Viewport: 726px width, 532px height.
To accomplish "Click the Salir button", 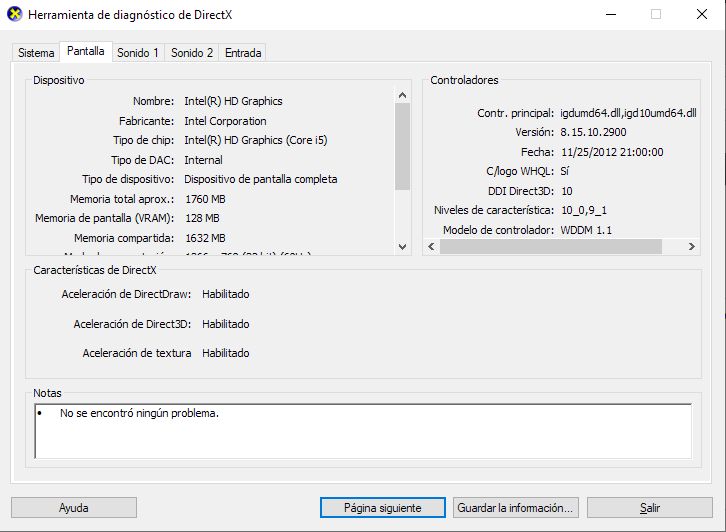I will point(650,507).
